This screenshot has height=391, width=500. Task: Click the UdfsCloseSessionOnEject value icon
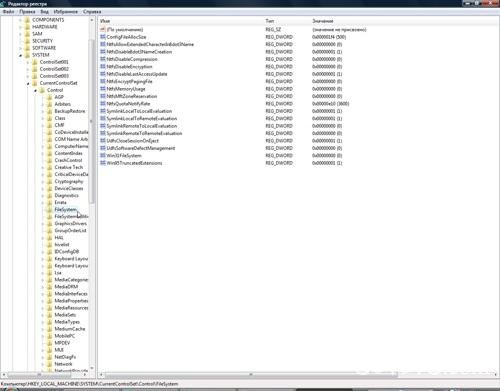click(103, 141)
